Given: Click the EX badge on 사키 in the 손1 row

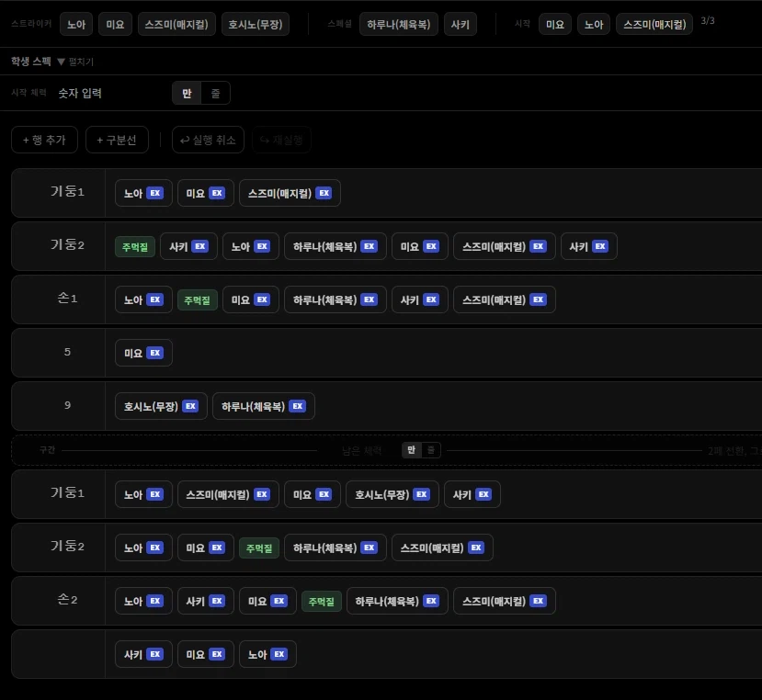Looking at the screenshot, I should click(431, 299).
